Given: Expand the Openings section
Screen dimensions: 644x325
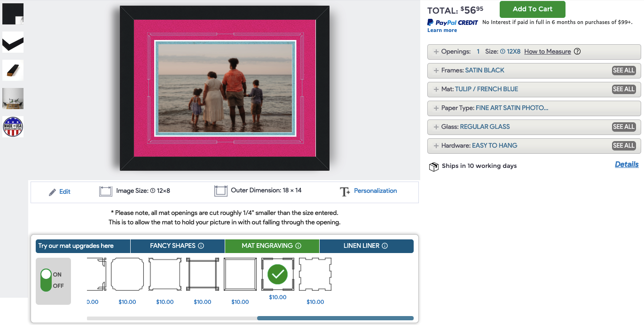Looking at the screenshot, I should [x=436, y=52].
